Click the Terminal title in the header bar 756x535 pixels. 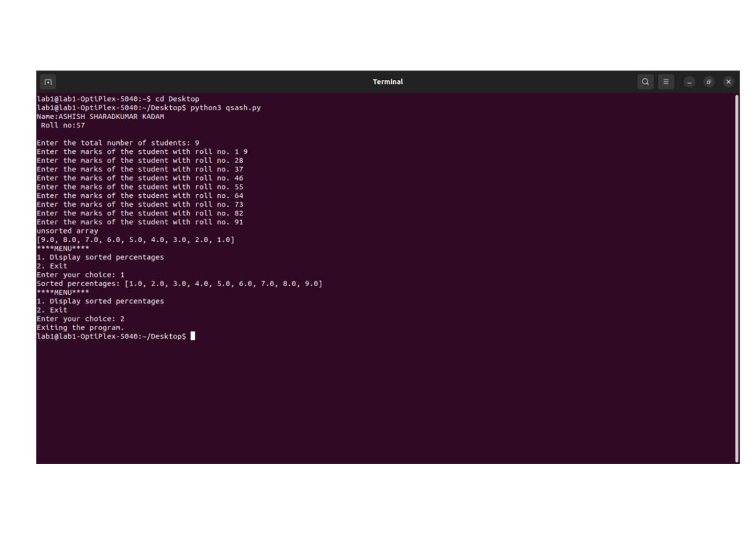click(x=388, y=81)
